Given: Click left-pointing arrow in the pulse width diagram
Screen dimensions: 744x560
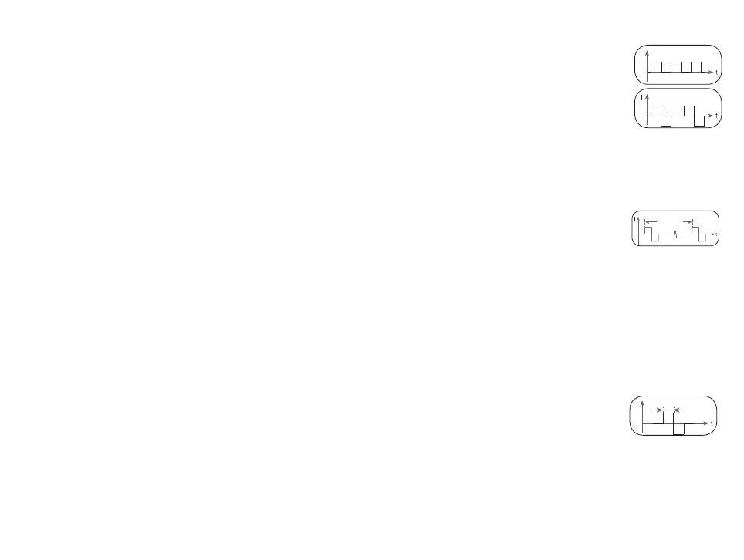Looking at the screenshot, I should (679, 410).
